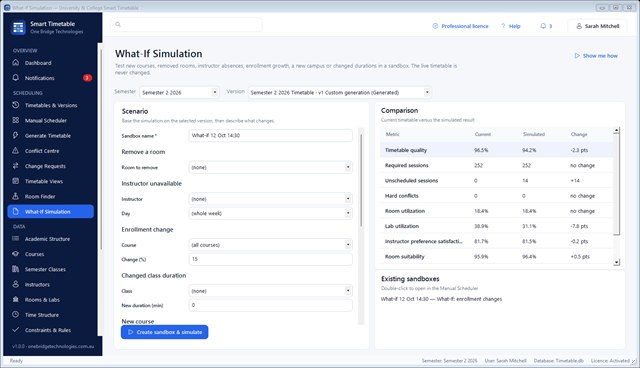Click the Smart Timetable app logo
Image resolution: width=640 pixels, height=368 pixels.
[18, 27]
